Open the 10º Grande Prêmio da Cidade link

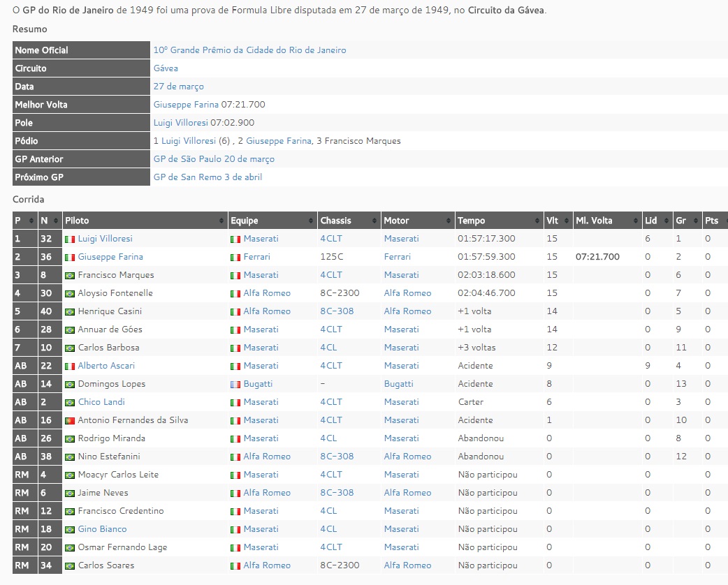[x=250, y=50]
